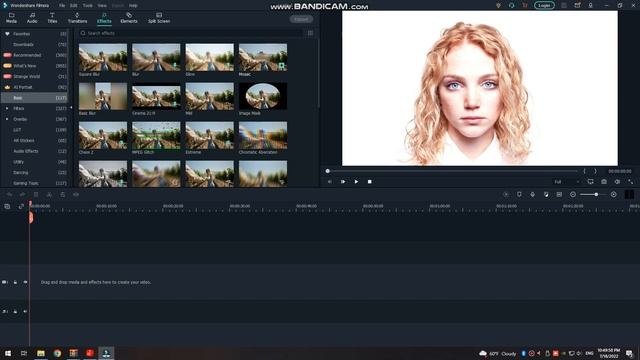640x360 pixels.
Task: Click the preview display settings monitor icon
Action: (x=590, y=182)
